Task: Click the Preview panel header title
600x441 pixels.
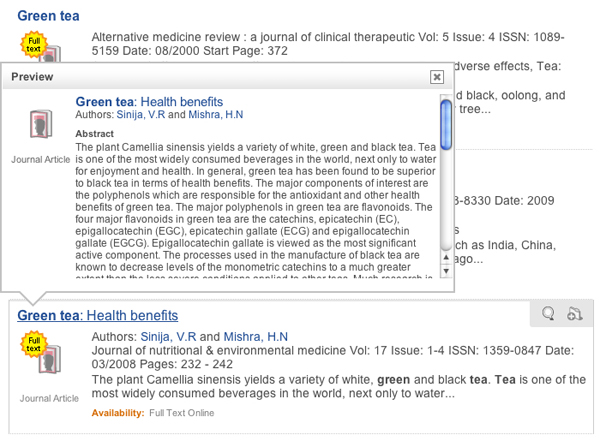Action: tap(32, 76)
